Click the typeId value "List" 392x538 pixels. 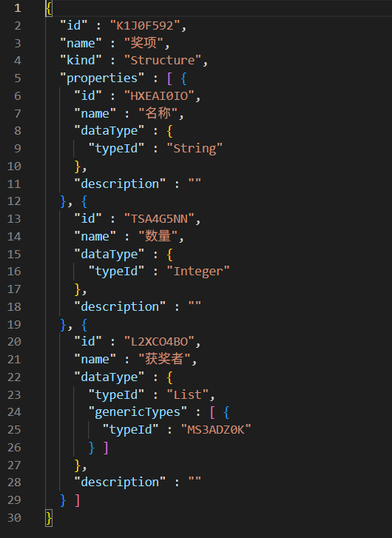188,394
